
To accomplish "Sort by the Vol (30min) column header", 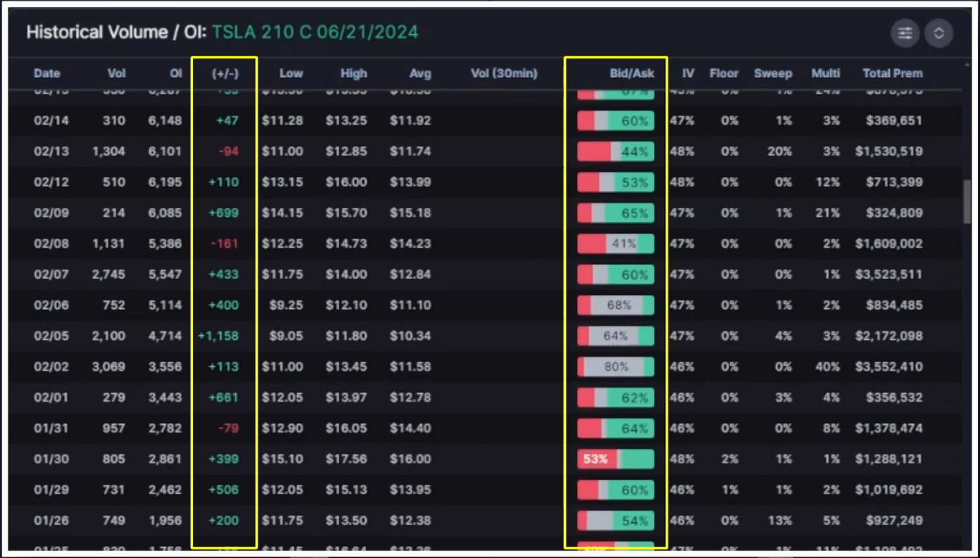I will 504,73.
